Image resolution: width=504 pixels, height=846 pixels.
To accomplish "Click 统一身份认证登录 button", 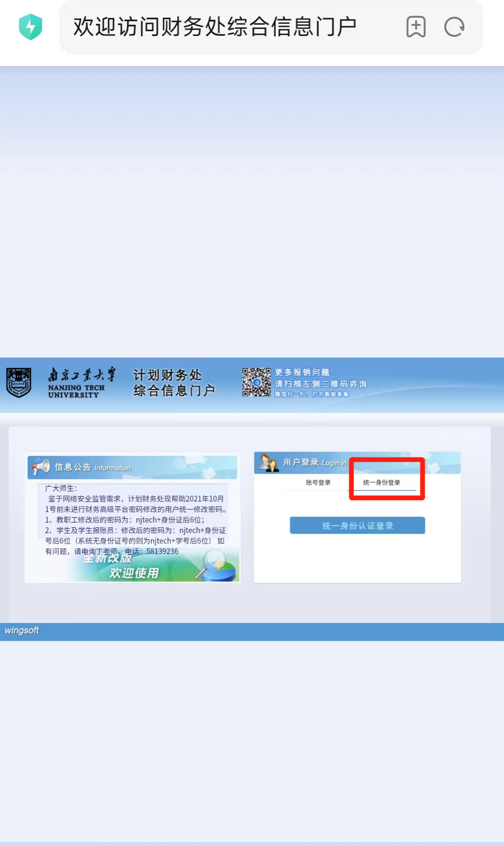I will pos(357,525).
